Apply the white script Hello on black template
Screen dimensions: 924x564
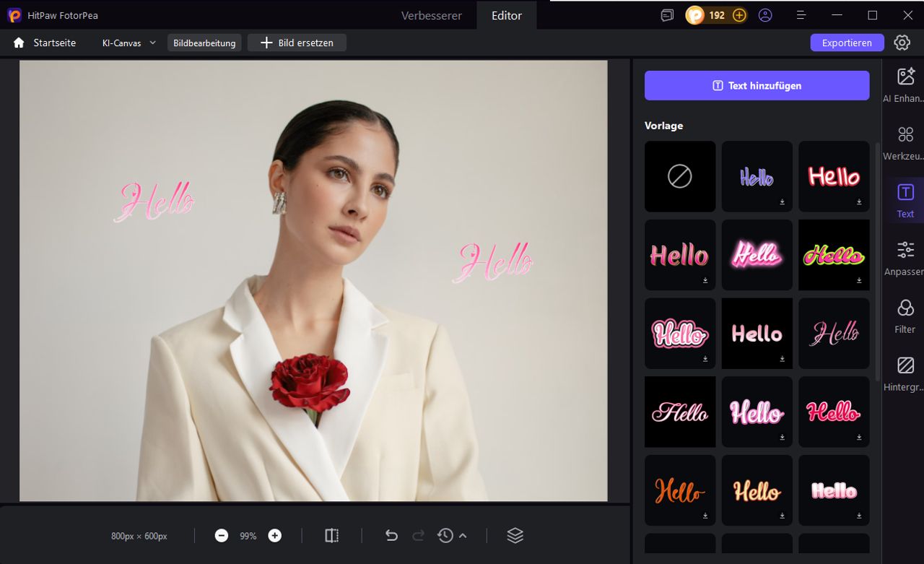680,412
